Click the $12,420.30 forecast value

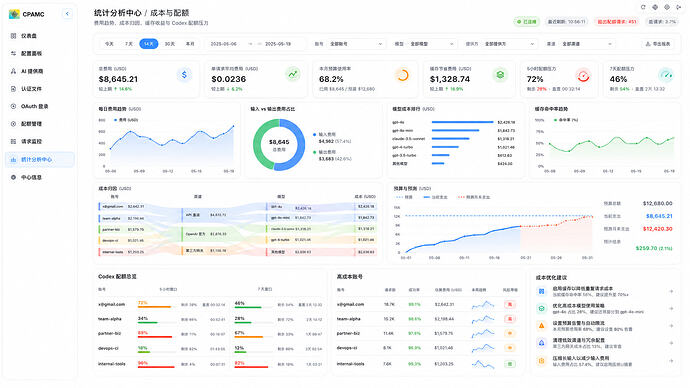657,229
